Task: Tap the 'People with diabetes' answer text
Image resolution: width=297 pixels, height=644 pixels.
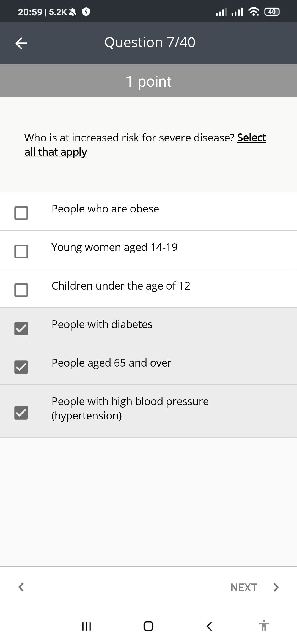Action: 102,324
